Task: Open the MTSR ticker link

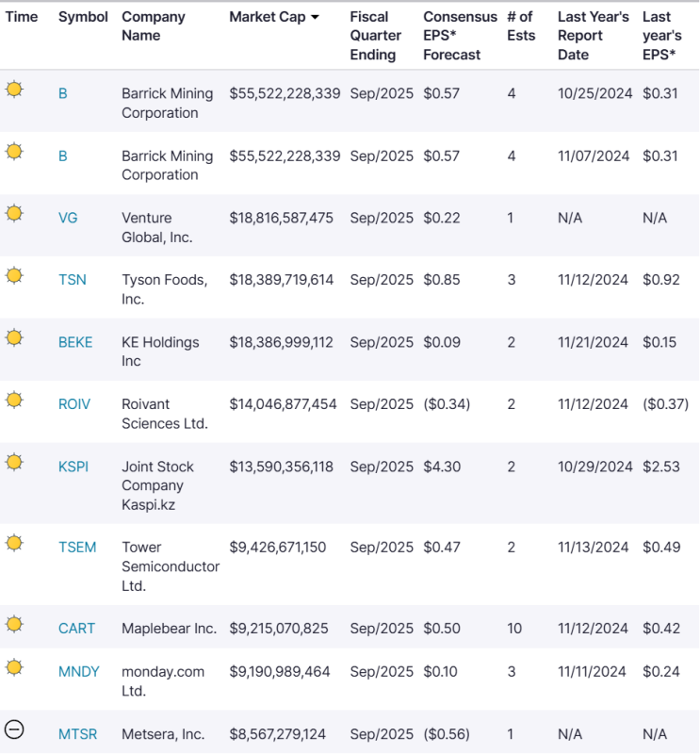Action: pos(77,734)
